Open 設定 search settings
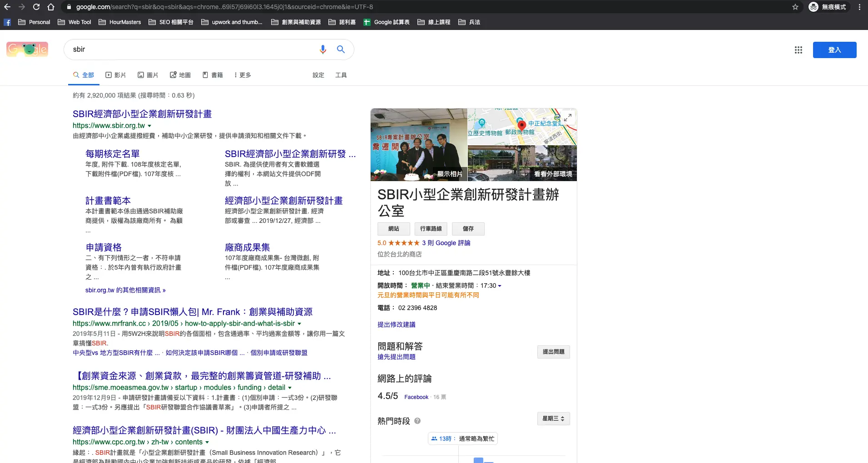 pyautogui.click(x=318, y=75)
